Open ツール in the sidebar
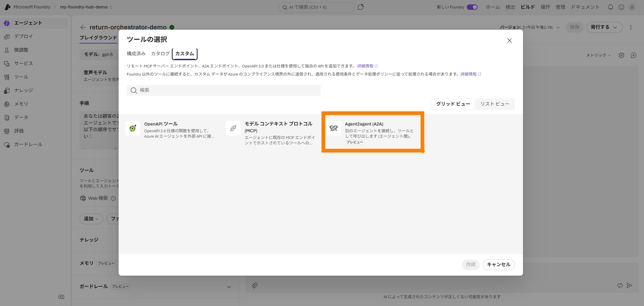 (x=34, y=77)
